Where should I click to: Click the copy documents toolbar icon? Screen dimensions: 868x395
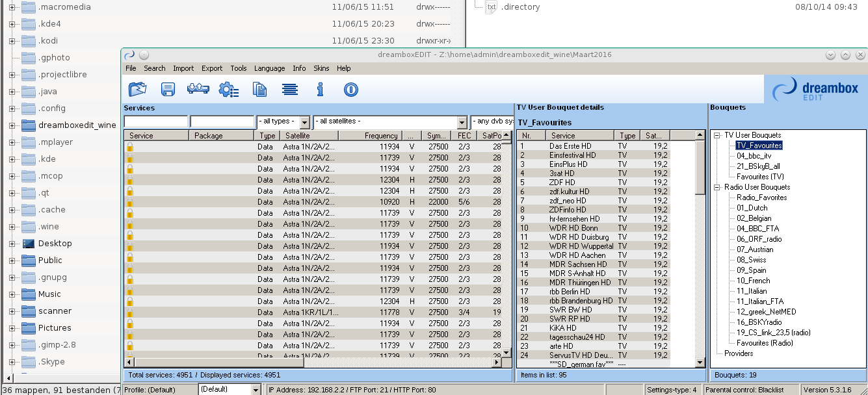259,90
